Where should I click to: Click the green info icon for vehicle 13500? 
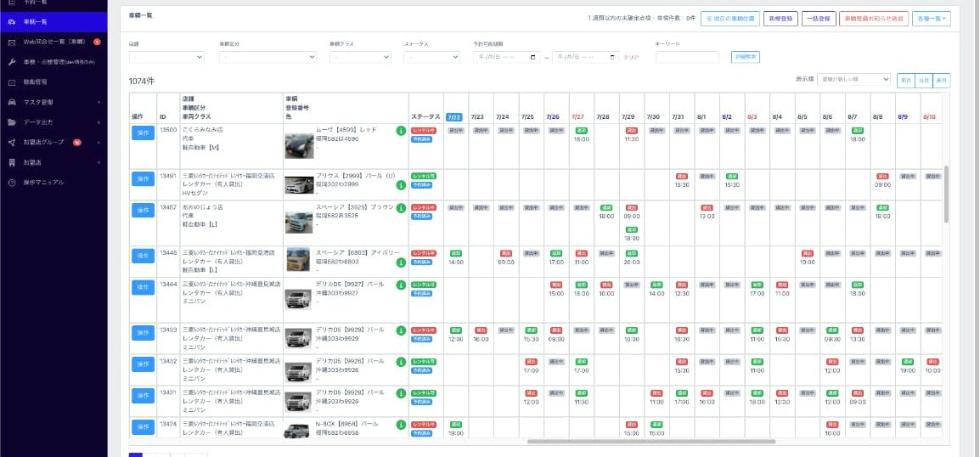pyautogui.click(x=400, y=131)
